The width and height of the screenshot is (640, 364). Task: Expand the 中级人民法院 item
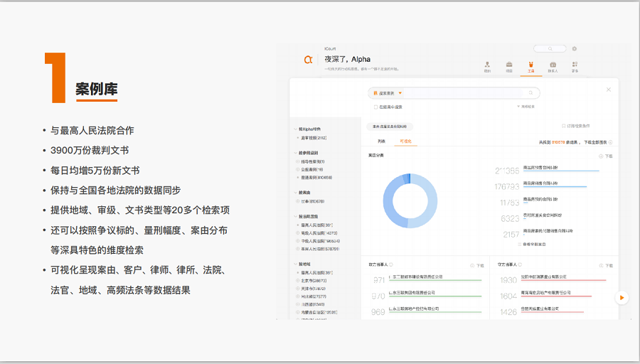point(298,241)
